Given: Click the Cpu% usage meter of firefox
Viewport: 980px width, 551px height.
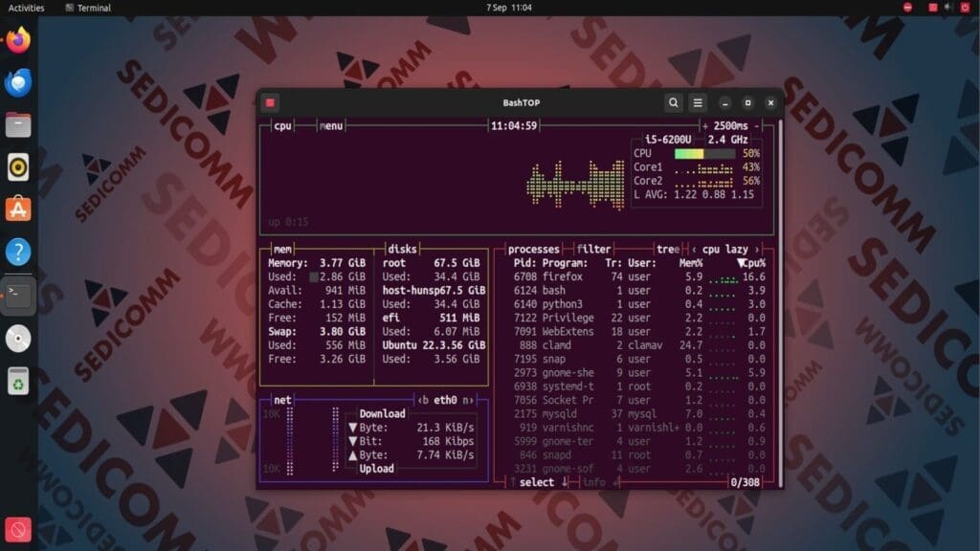Looking at the screenshot, I should (724, 276).
